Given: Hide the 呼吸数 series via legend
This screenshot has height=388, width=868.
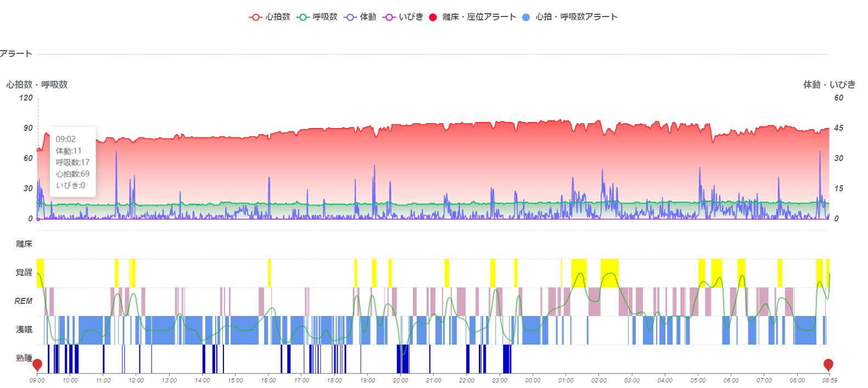Looking at the screenshot, I should (317, 17).
